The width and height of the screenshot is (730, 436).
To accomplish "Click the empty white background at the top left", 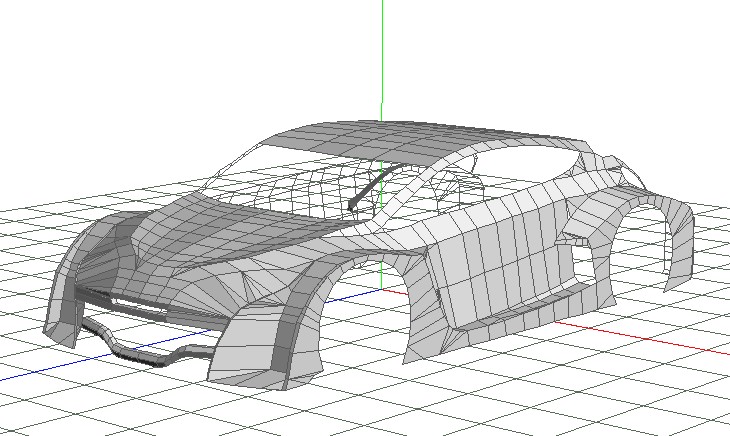I will click(80, 60).
